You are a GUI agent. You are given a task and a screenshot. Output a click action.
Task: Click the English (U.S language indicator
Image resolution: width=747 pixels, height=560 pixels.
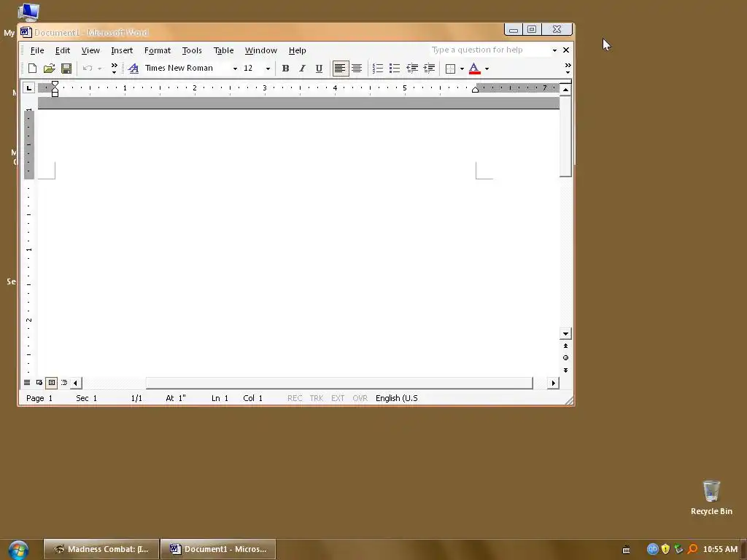click(396, 398)
